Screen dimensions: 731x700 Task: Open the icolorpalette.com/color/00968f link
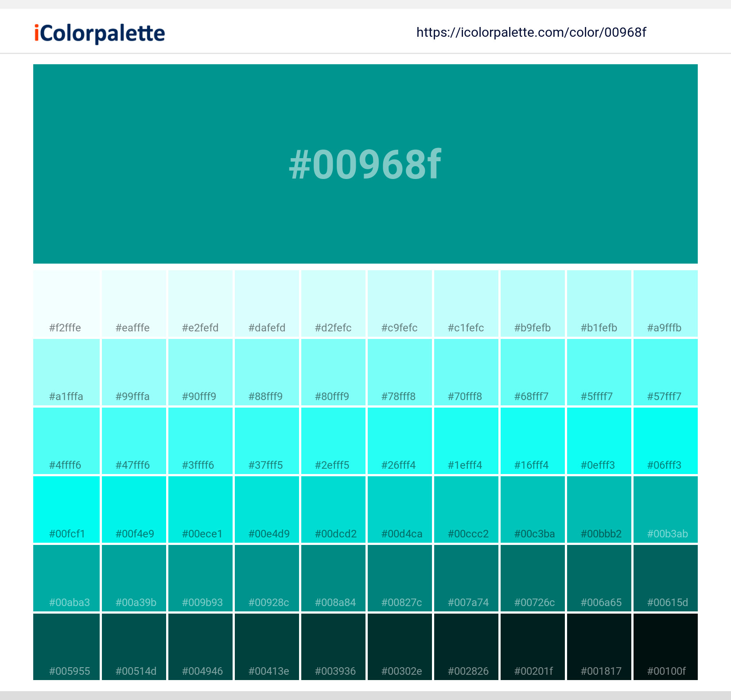coord(531,32)
